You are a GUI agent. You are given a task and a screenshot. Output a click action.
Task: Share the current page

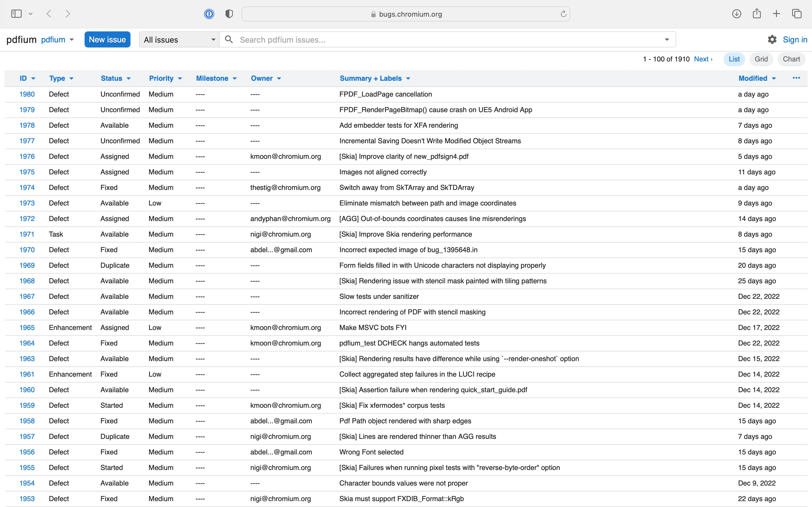pyautogui.click(x=757, y=14)
